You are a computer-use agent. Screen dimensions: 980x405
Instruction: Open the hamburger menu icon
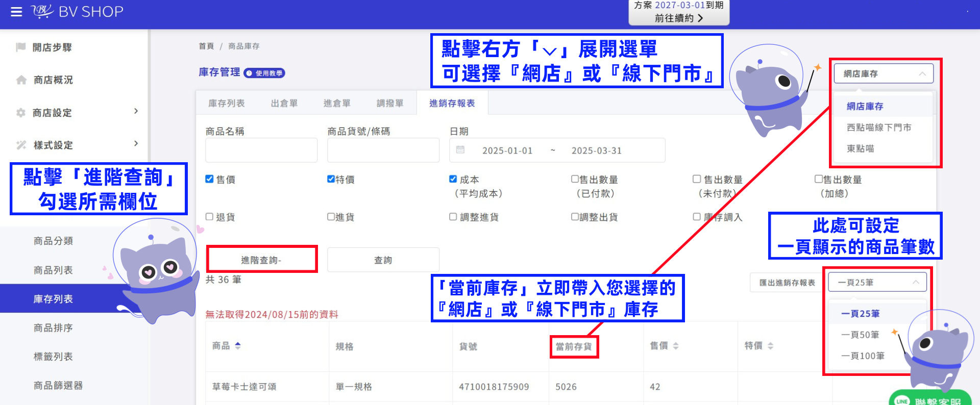tap(16, 12)
